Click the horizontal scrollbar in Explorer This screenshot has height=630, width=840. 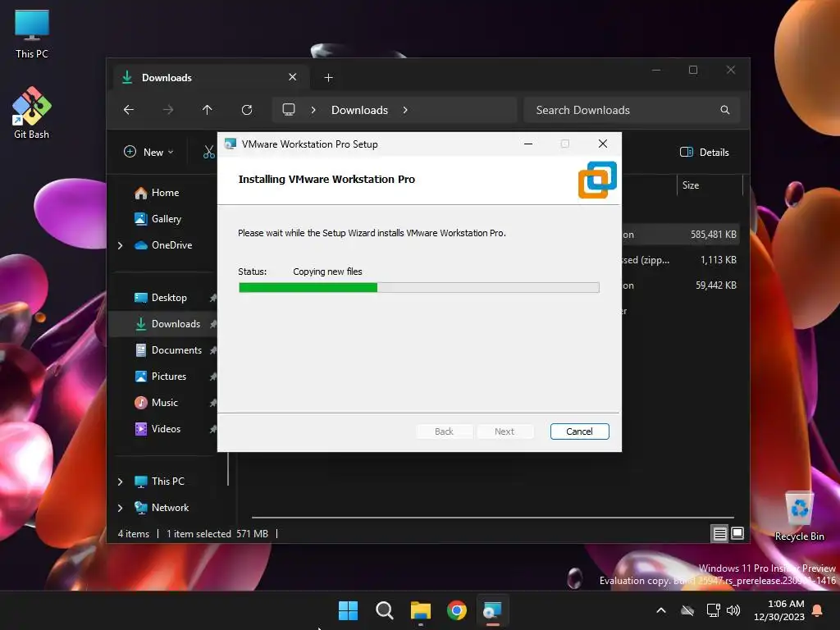coord(493,518)
